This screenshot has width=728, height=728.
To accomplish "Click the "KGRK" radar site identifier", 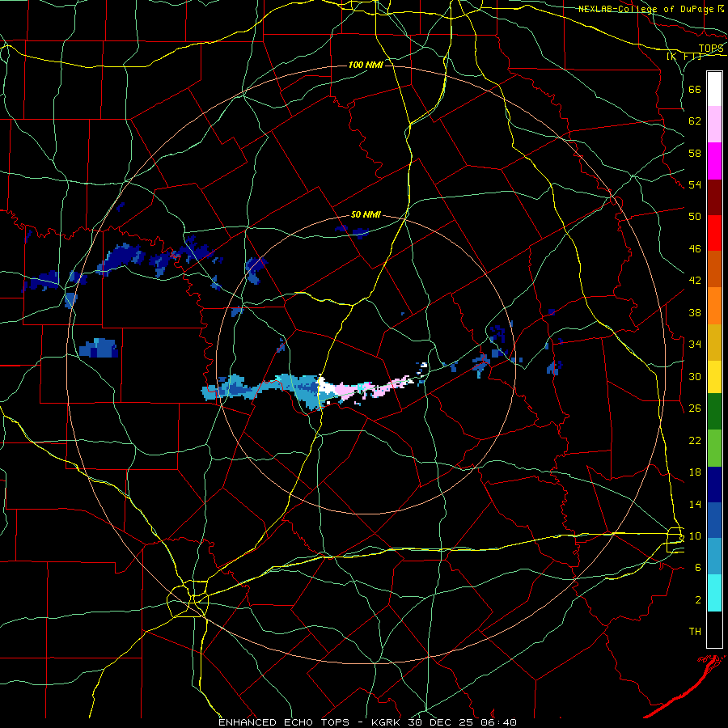I will (x=387, y=722).
